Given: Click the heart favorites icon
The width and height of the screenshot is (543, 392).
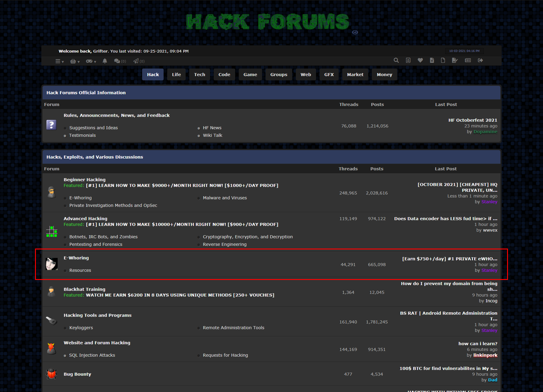Looking at the screenshot, I should [x=420, y=60].
